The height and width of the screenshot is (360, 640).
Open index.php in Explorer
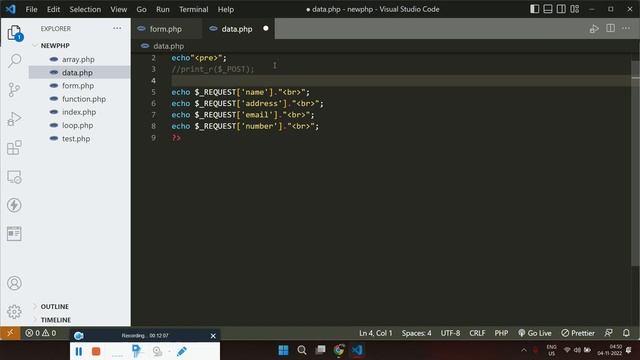[79, 112]
